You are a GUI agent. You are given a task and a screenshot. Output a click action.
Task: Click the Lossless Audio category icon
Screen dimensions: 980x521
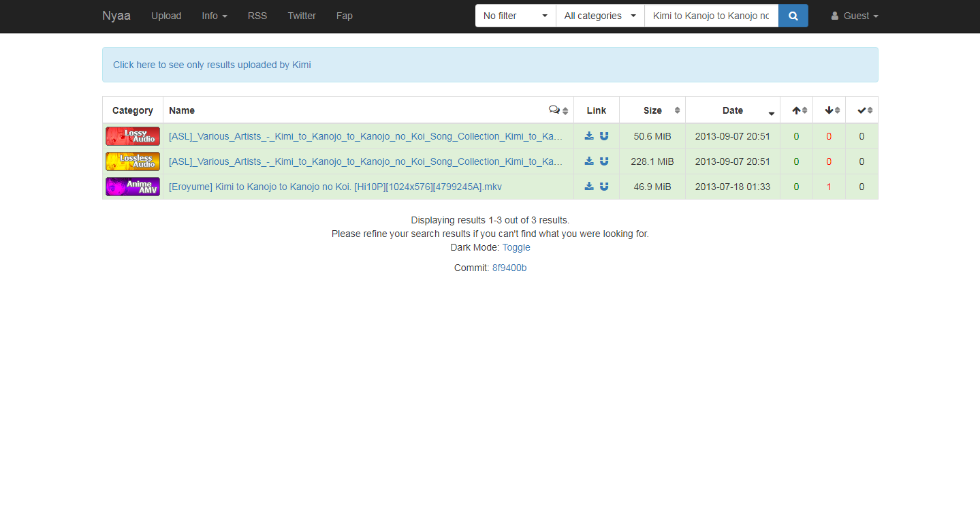[x=133, y=161]
